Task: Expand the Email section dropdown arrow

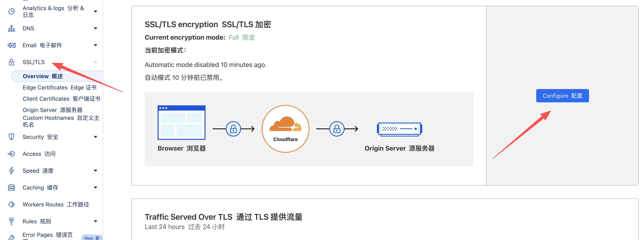Action: pos(95,45)
